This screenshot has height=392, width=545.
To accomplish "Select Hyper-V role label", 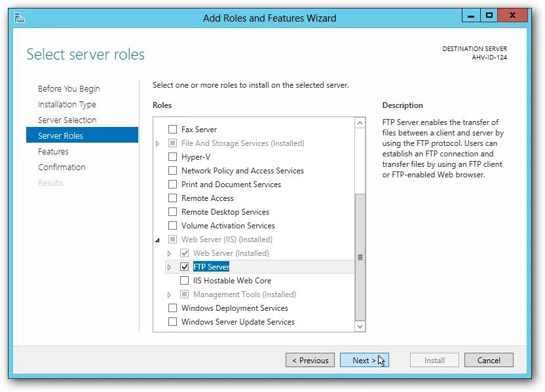I will coord(196,157).
